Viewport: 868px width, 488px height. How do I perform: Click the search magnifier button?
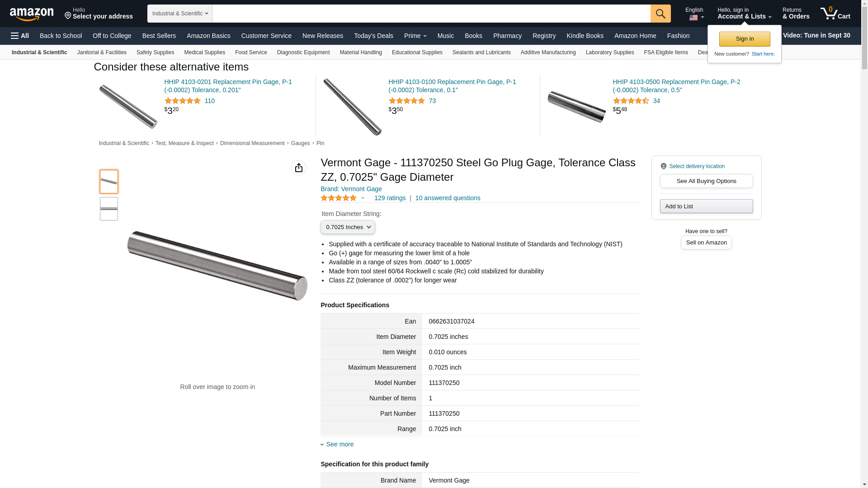coord(660,14)
